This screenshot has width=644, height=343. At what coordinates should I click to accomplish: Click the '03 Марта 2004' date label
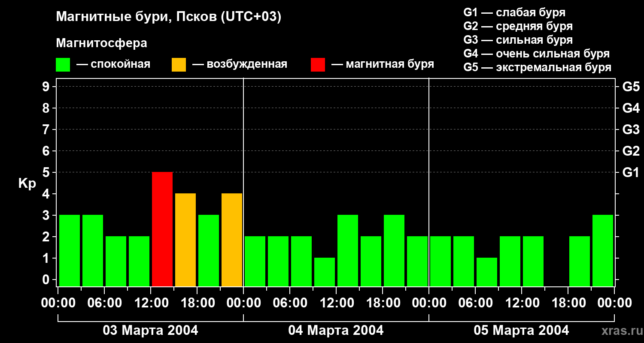pos(150,331)
